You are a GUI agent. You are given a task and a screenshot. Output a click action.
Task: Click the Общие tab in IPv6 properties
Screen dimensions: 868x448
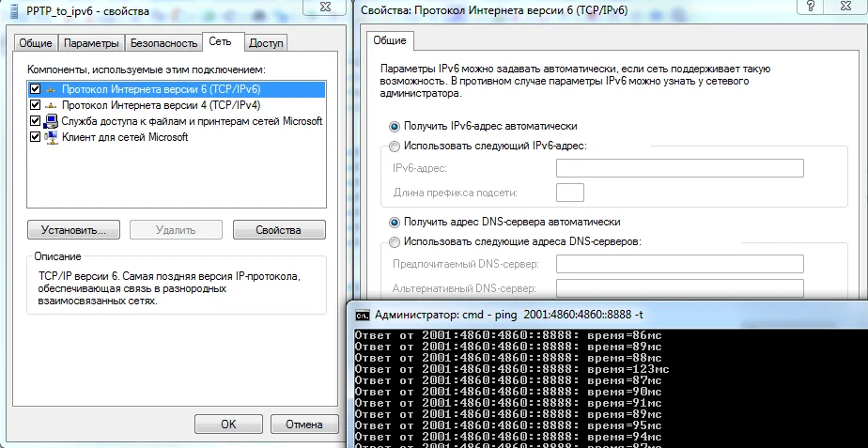pyautogui.click(x=390, y=40)
